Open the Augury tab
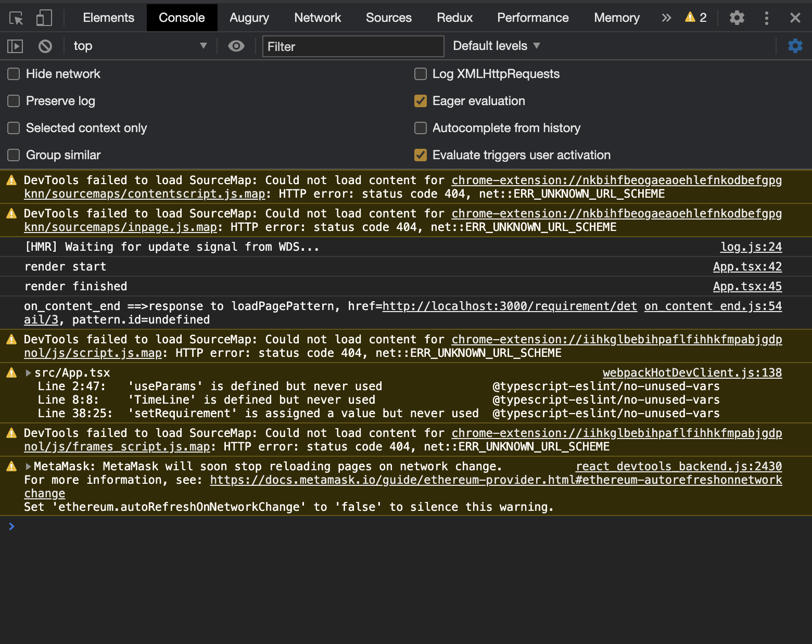 coord(249,18)
